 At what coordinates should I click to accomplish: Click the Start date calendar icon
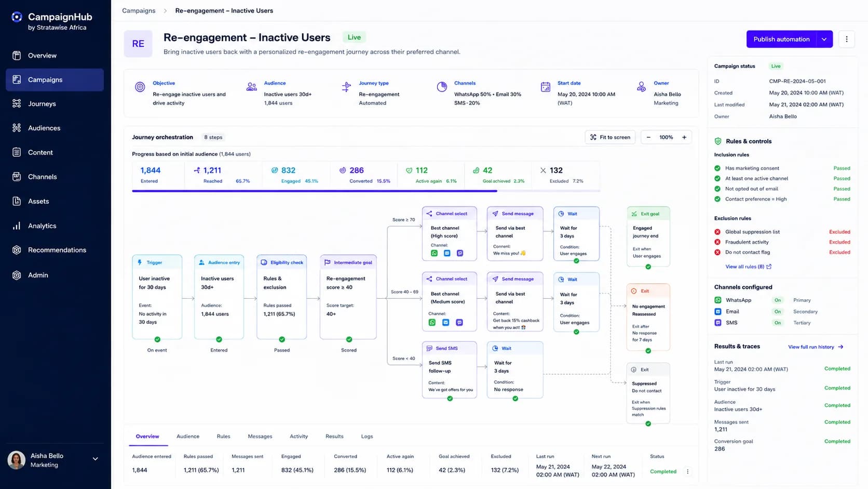point(546,87)
